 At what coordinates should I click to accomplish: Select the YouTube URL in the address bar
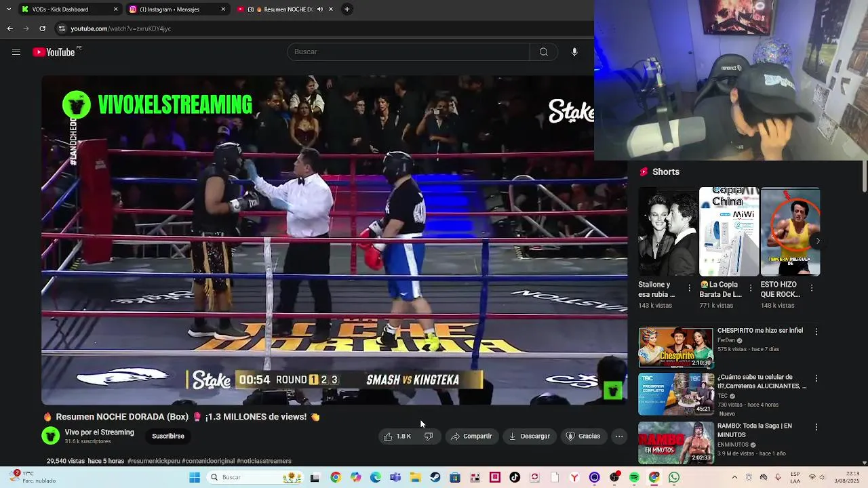[x=121, y=28]
